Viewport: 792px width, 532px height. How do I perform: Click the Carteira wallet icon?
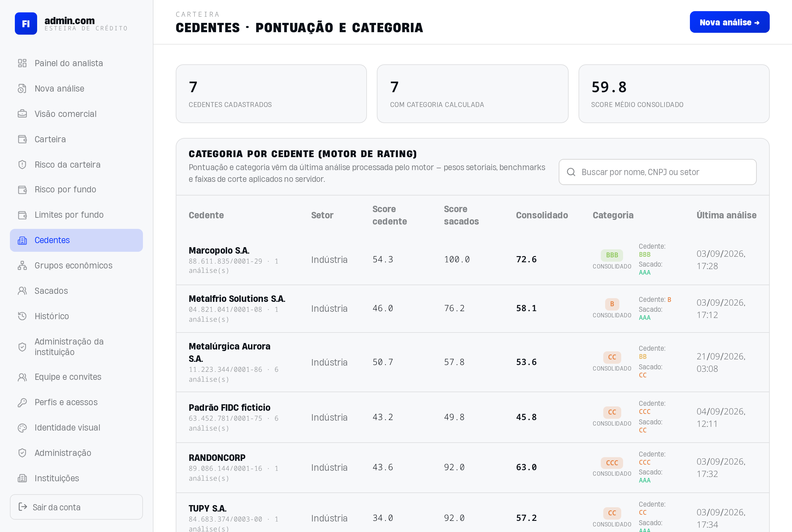[22, 139]
